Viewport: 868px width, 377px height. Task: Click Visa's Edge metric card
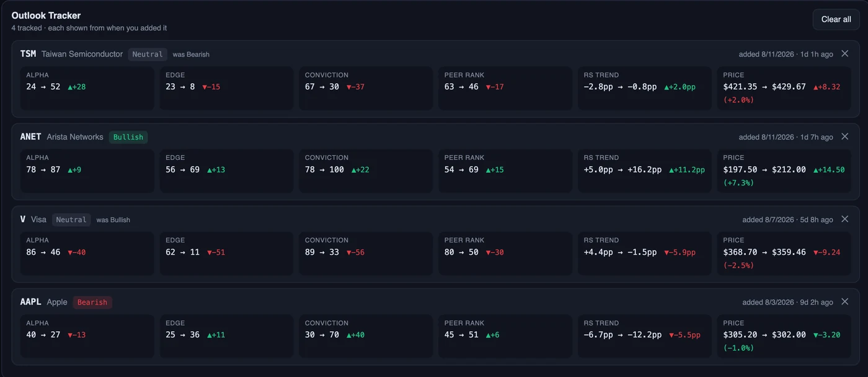(x=226, y=254)
